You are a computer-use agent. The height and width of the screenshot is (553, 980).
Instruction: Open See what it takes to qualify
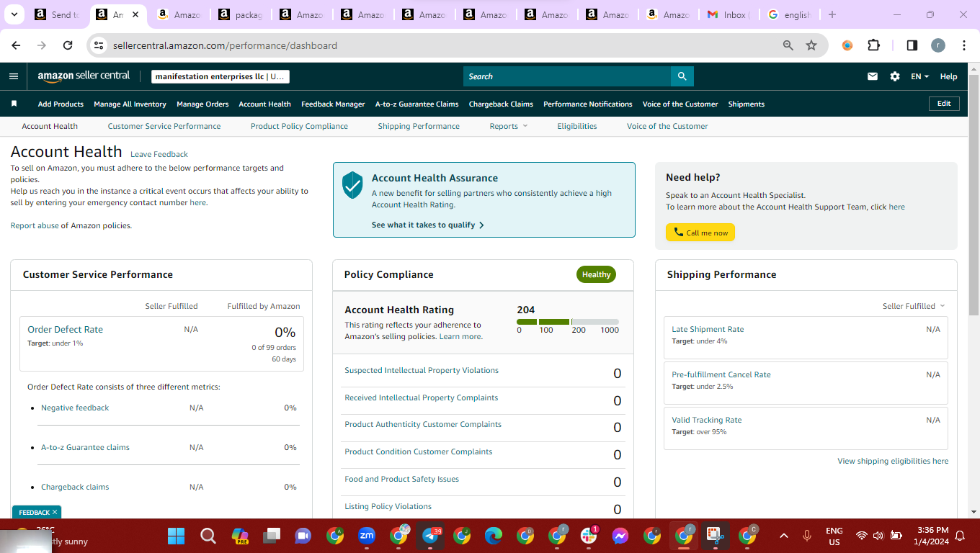pyautogui.click(x=428, y=225)
